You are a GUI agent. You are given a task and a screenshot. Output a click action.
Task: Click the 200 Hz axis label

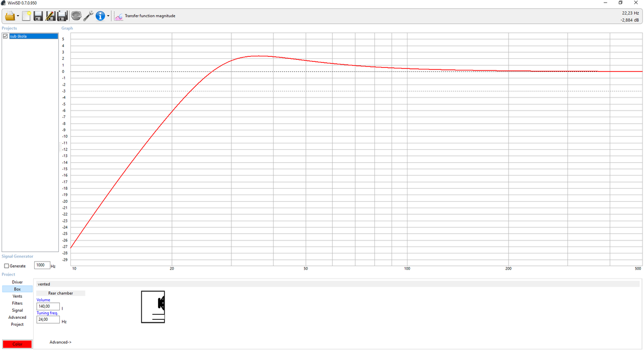508,269
